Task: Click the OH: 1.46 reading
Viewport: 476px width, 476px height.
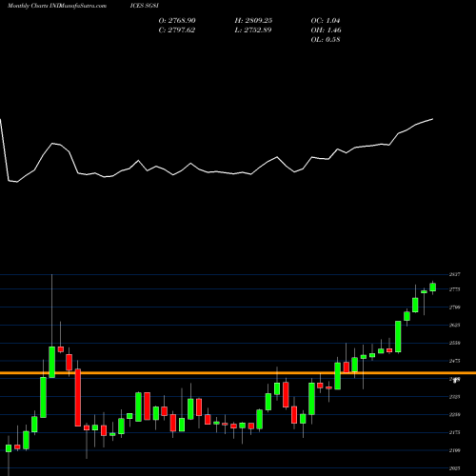Action: point(326,30)
